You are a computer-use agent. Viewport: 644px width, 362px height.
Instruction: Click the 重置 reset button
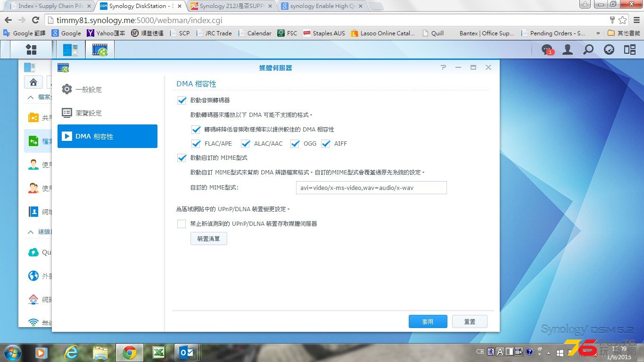click(x=470, y=321)
